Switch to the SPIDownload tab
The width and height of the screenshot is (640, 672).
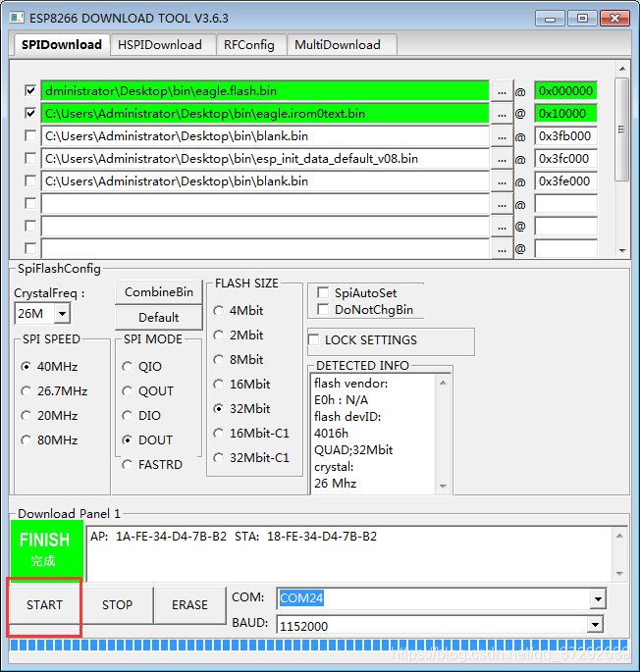61,44
